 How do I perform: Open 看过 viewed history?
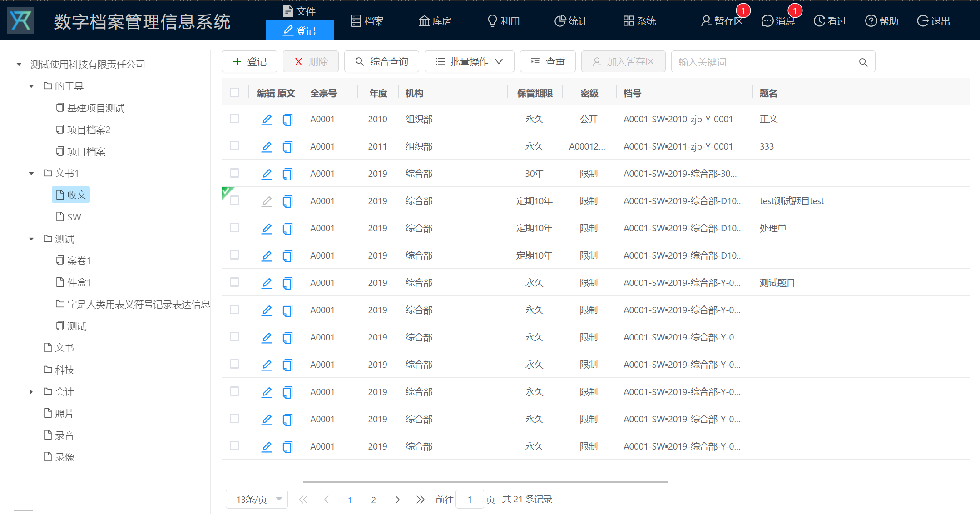[x=830, y=21]
